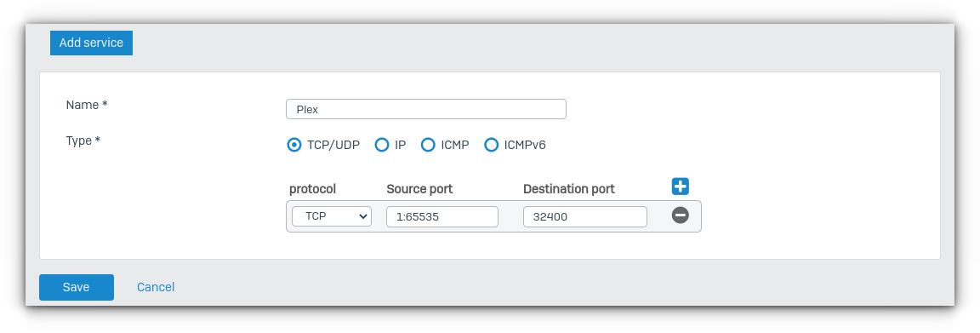The height and width of the screenshot is (333, 980).
Task: Save the Plex service
Action: [x=77, y=287]
